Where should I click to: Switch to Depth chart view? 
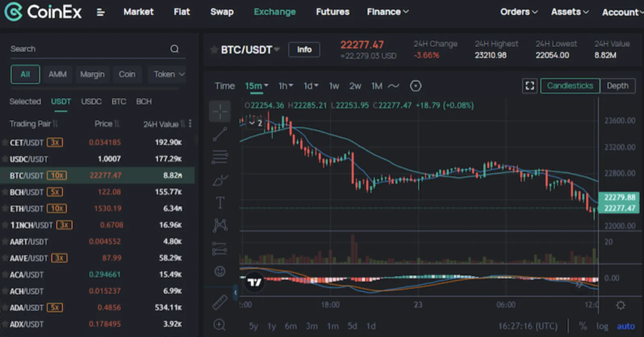coord(617,86)
